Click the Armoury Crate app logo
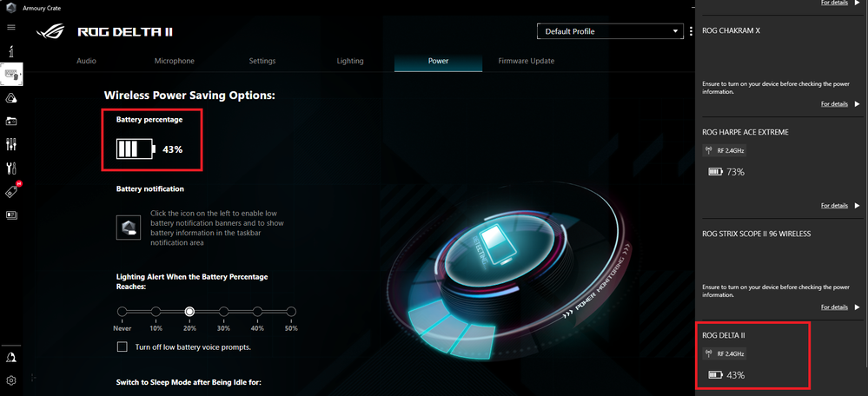 pos(11,8)
